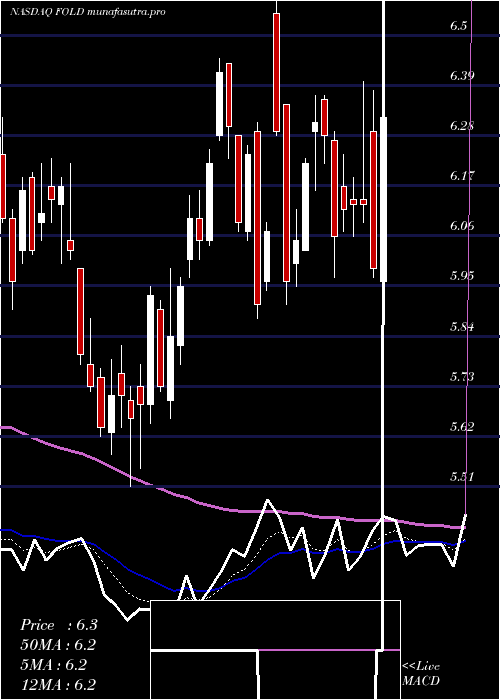Screen dimensions: 500x700
Task: Select the tallest red candlestick near 6.5
Action: [277, 72]
